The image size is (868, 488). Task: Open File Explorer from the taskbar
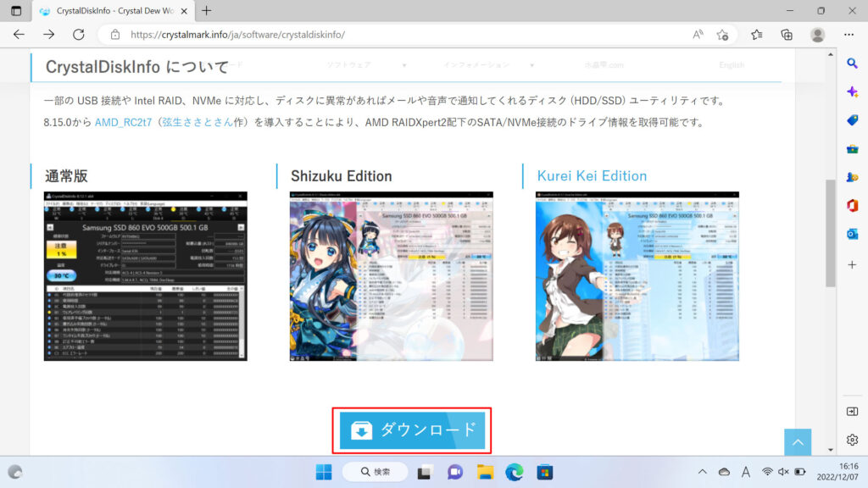[485, 472]
